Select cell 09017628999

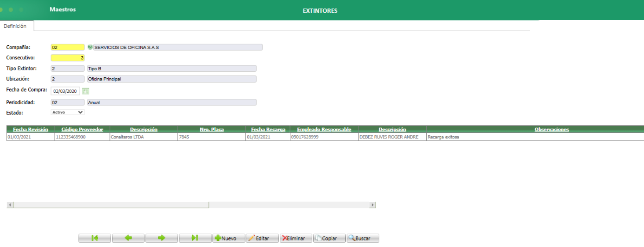(x=324, y=137)
